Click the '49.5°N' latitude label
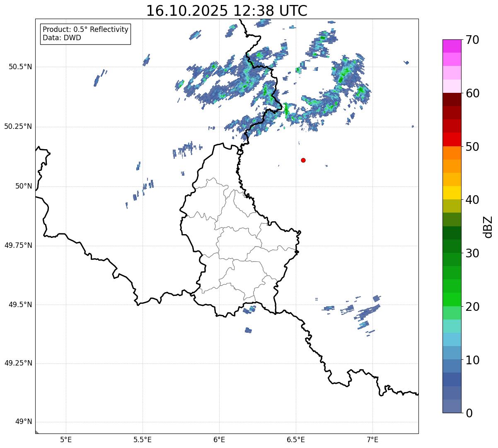Viewport: 498px width, 448px height. click(x=20, y=305)
